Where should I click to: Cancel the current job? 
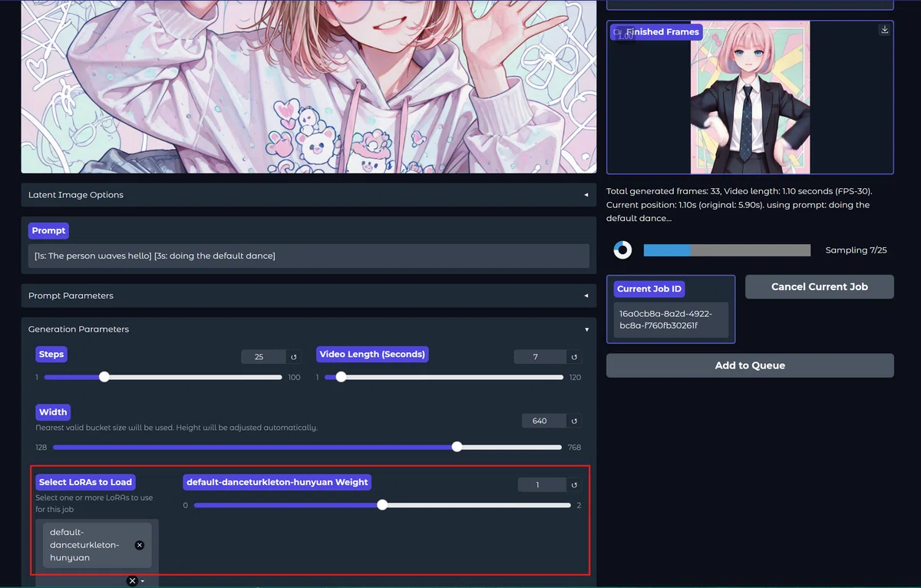pos(819,286)
